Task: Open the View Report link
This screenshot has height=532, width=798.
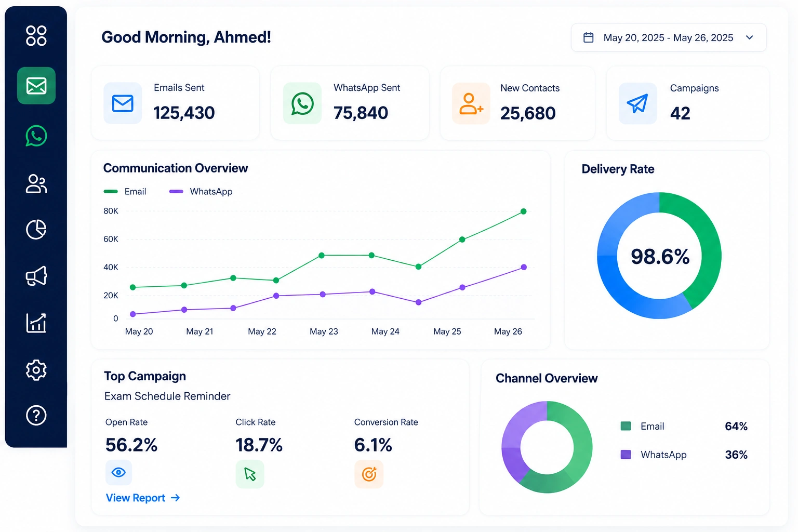Action: coord(143,498)
